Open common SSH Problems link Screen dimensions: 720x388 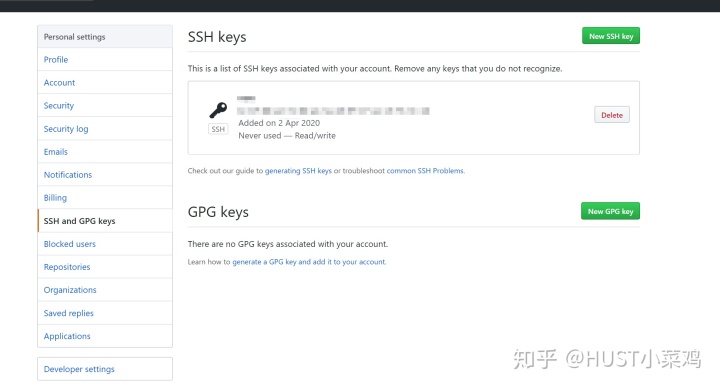pyautogui.click(x=425, y=171)
